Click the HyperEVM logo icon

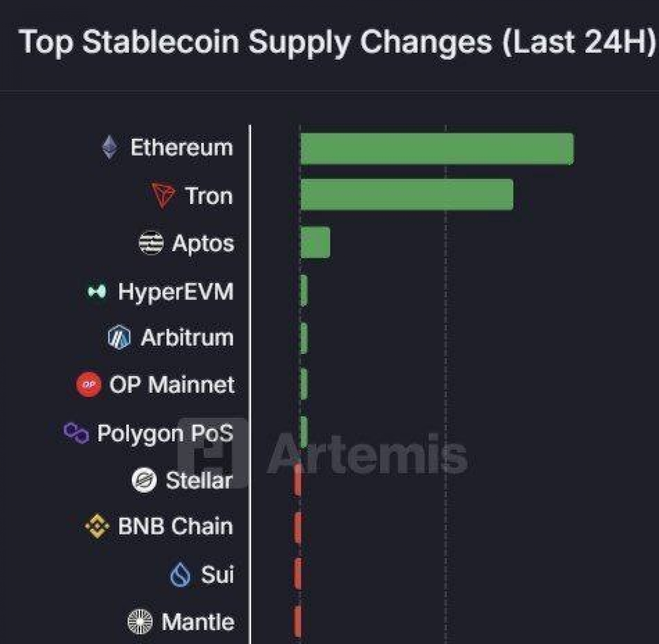97,292
